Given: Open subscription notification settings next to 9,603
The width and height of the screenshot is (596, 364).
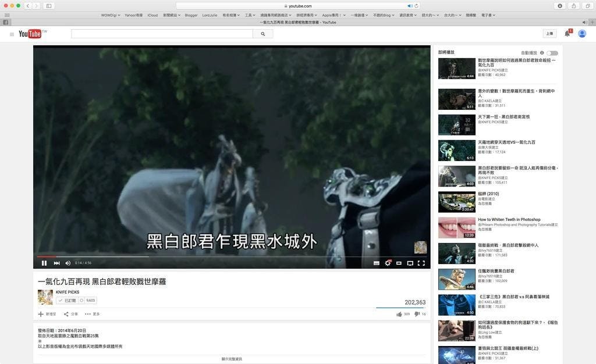Looking at the screenshot, I should coord(81,300).
